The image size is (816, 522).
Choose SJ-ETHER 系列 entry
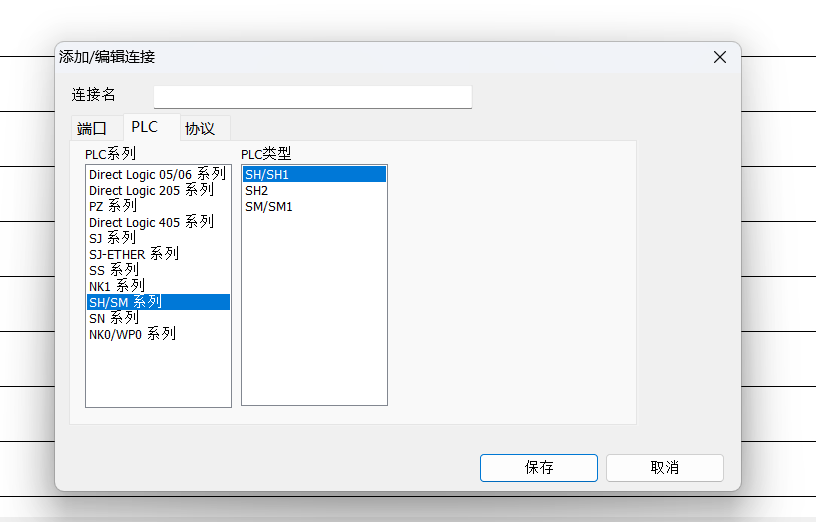133,254
